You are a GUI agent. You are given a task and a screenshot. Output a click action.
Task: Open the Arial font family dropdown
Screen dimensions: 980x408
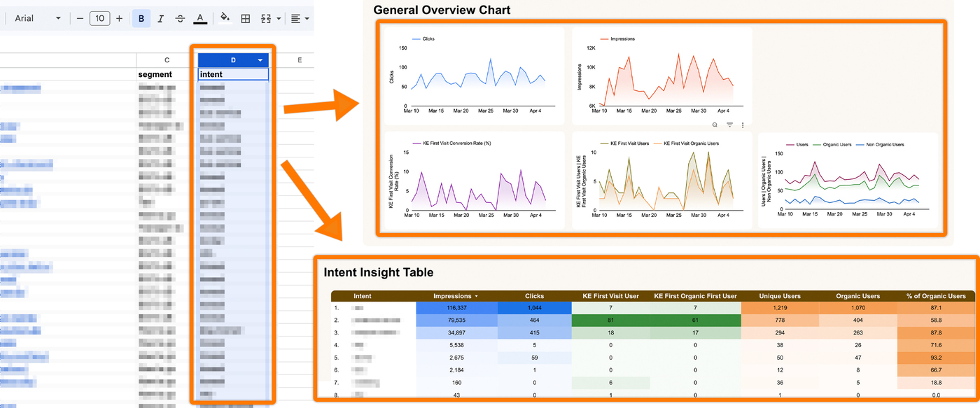[37, 18]
